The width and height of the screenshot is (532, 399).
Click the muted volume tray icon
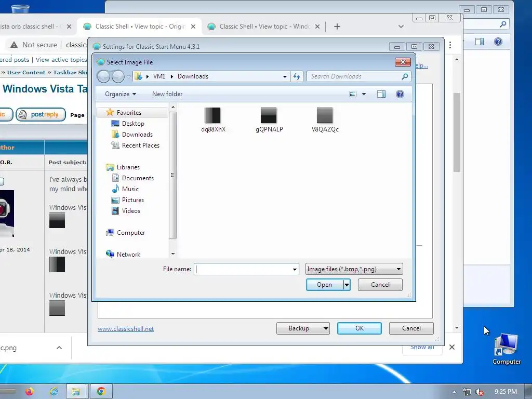click(480, 392)
